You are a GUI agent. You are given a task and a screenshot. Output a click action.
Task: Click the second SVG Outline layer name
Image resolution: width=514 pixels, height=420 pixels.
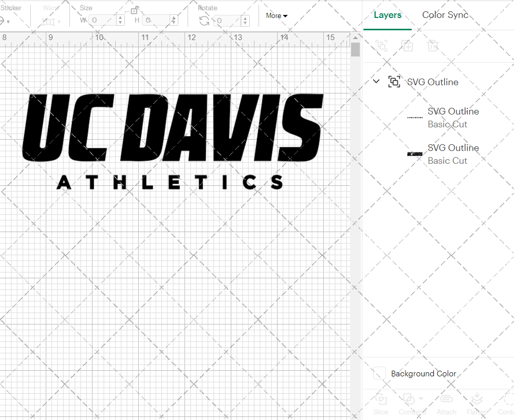(453, 147)
